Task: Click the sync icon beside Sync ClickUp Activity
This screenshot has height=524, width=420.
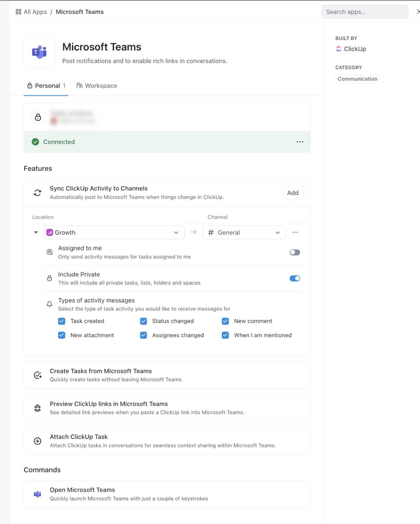Action: click(x=38, y=192)
